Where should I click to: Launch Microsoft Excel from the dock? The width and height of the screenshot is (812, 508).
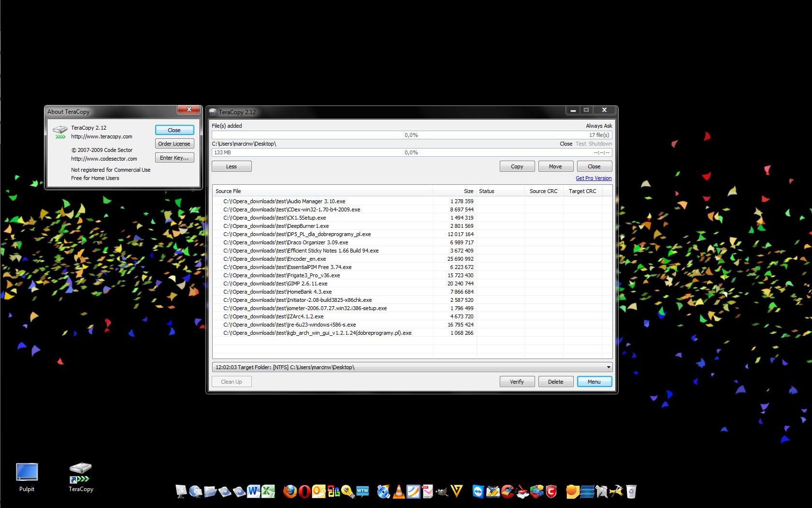268,492
